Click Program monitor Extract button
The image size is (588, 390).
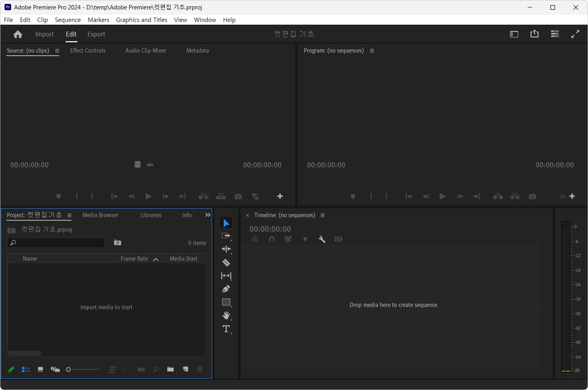click(515, 196)
